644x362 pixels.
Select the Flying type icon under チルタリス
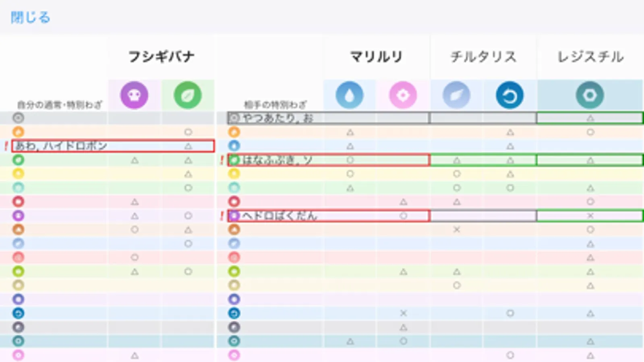pyautogui.click(x=456, y=95)
